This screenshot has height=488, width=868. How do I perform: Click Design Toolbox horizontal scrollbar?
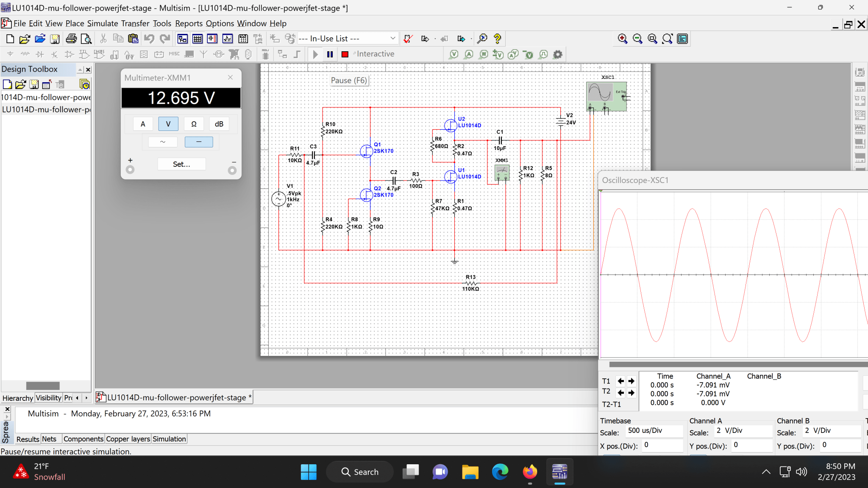(x=43, y=385)
